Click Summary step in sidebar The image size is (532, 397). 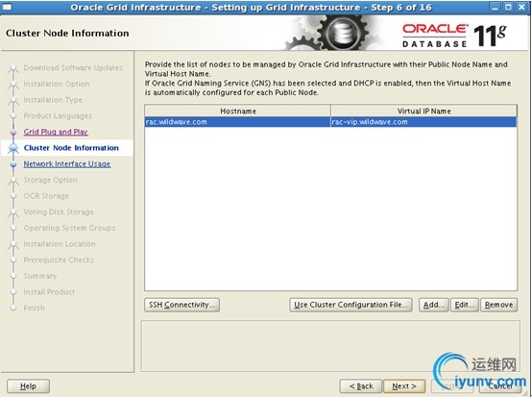click(40, 276)
